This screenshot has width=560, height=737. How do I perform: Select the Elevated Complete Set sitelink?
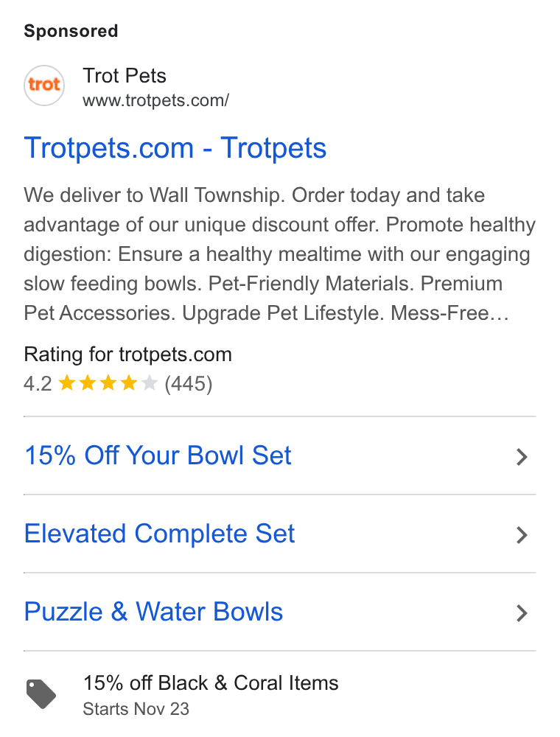160,534
